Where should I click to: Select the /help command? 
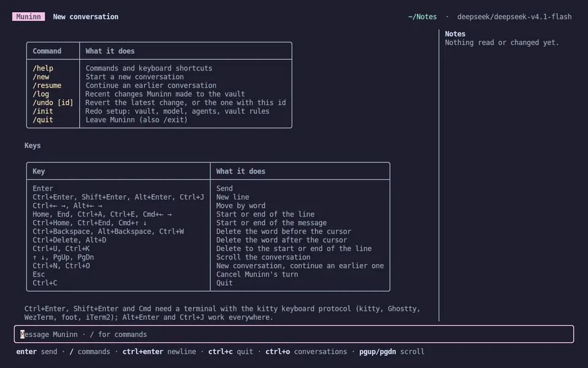point(43,68)
